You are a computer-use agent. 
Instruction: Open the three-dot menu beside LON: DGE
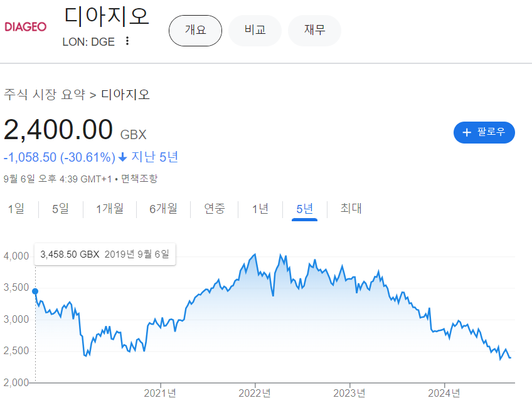[127, 41]
